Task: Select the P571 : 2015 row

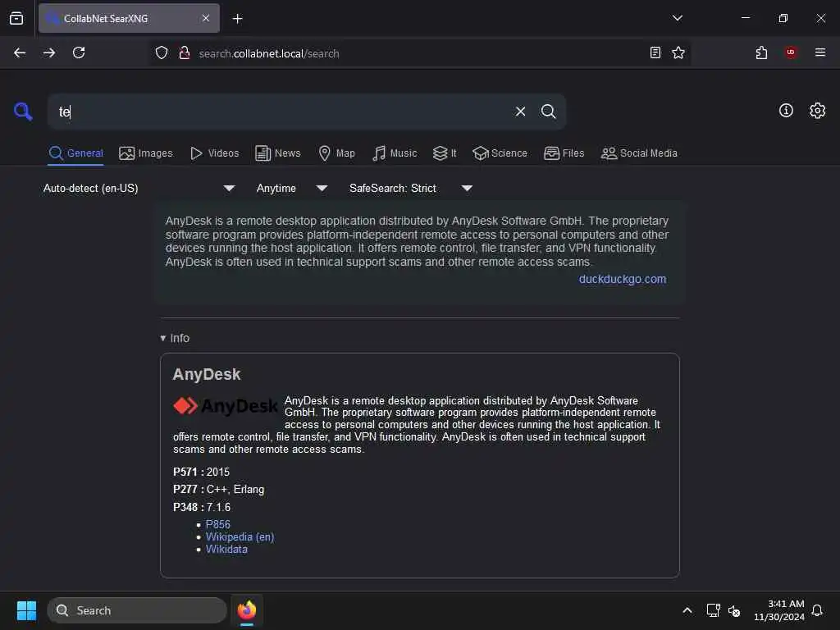Action: point(202,472)
